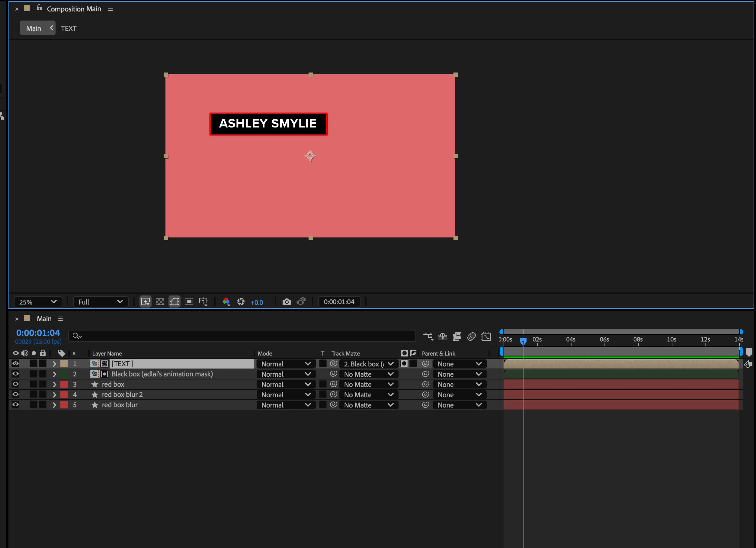Click the Composition Mini-Flowchart icon

(428, 337)
